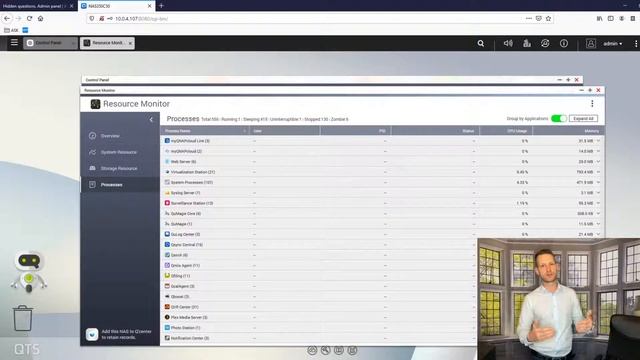Screen dimensions: 640x360
Task: Open event notifications info icon
Action: point(564,43)
